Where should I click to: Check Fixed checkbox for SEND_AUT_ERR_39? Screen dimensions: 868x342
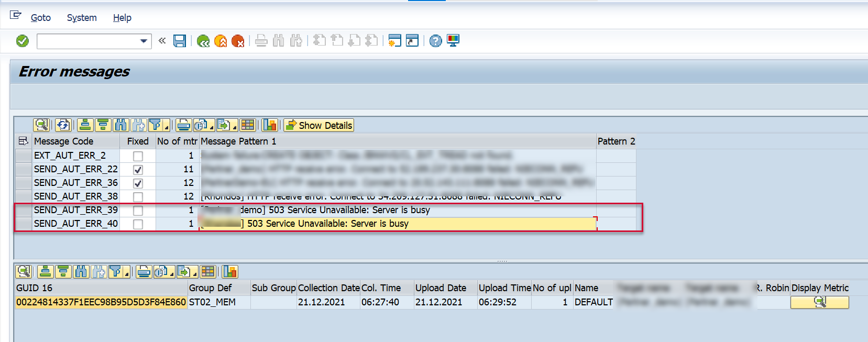[x=138, y=211]
